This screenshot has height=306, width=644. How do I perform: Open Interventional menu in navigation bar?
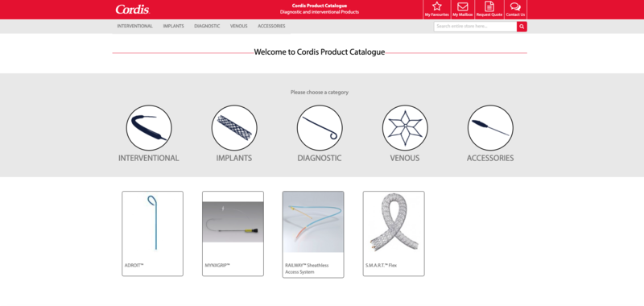(134, 27)
